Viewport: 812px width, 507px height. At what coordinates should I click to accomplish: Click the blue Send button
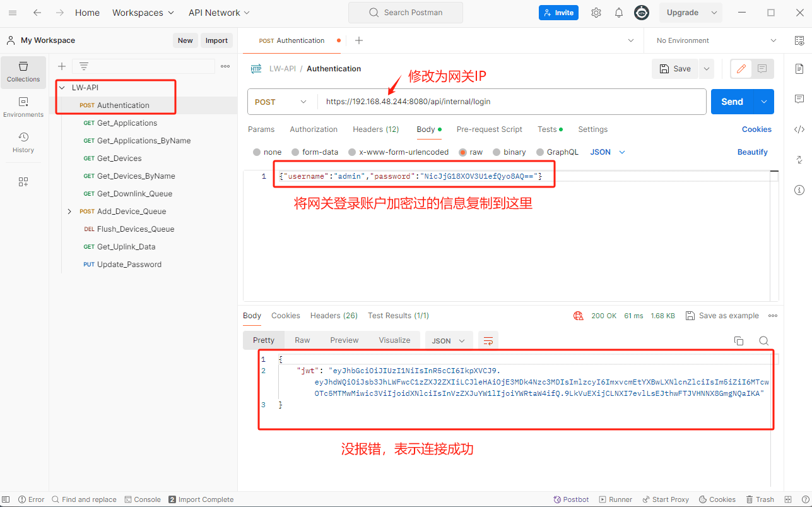coord(733,102)
